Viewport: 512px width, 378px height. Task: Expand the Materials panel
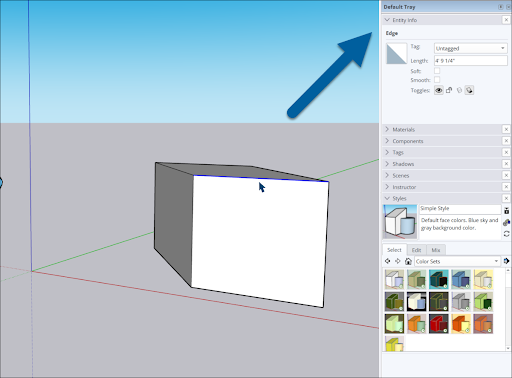pos(387,129)
